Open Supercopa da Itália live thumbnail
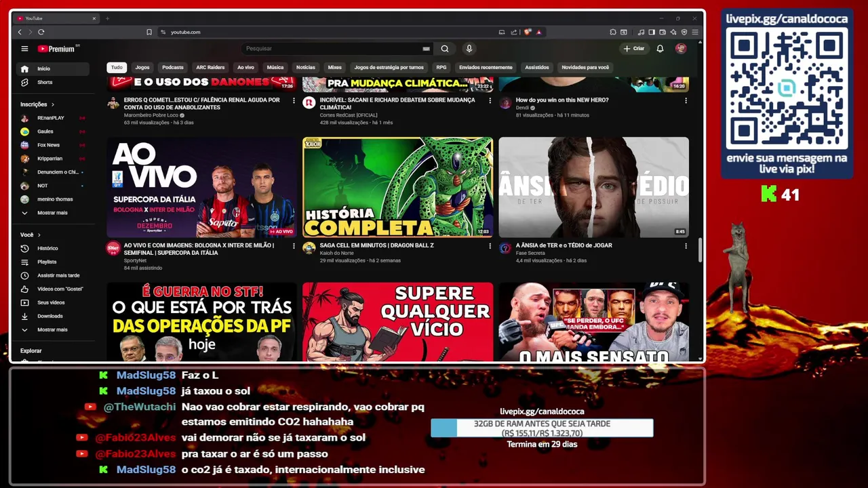868x488 pixels. 201,187
